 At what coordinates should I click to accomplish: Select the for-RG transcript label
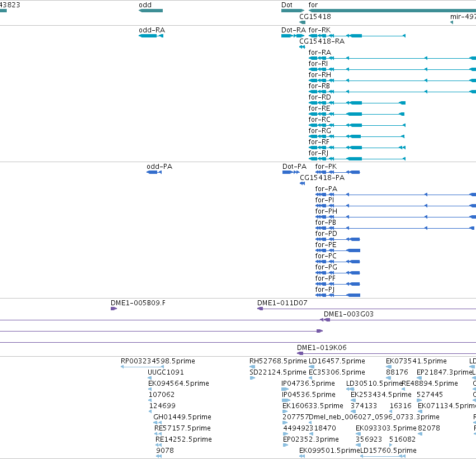click(319, 131)
